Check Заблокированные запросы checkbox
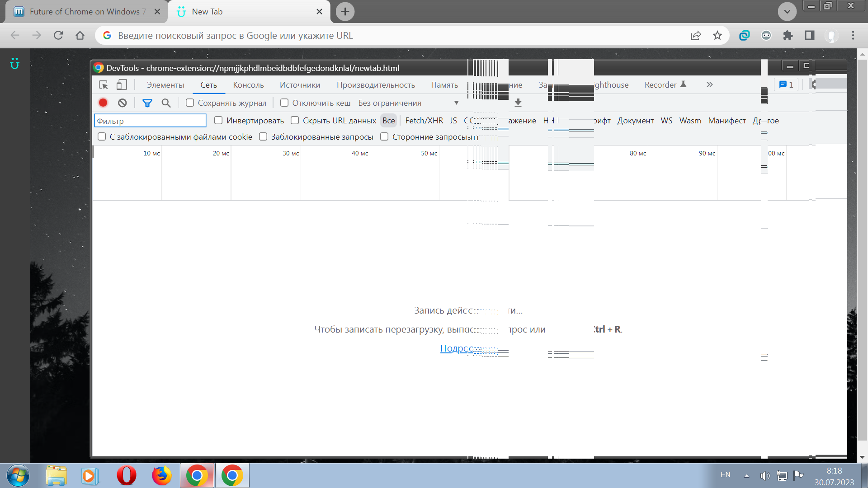 coord(263,137)
